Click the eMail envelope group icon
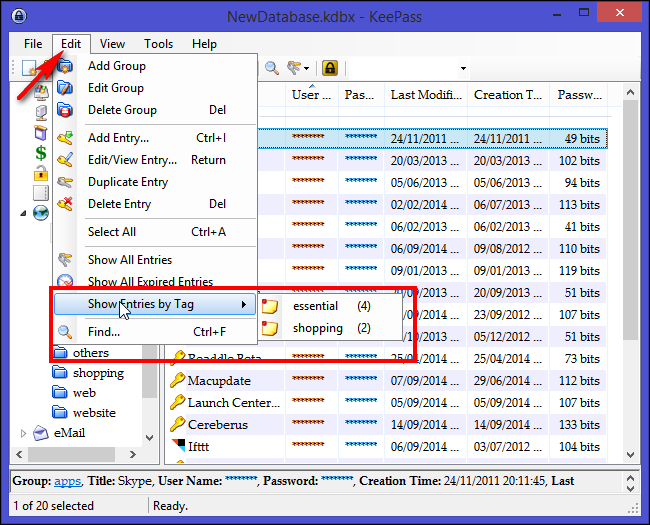 tap(40, 433)
